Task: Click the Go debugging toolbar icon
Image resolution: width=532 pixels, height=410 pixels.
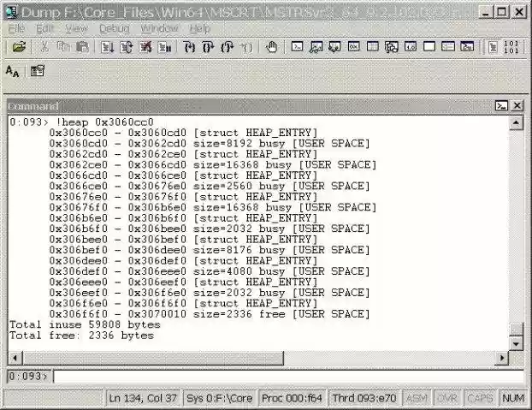Action: [107, 47]
